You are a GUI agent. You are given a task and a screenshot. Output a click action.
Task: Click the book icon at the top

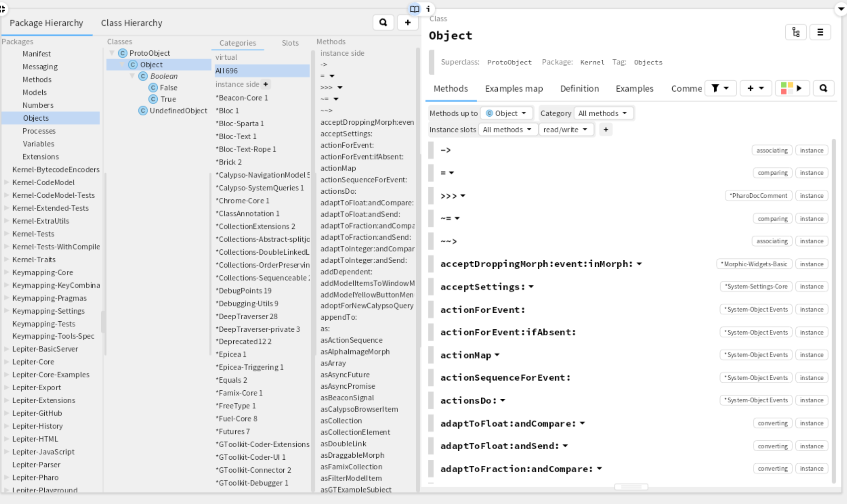pos(414,9)
